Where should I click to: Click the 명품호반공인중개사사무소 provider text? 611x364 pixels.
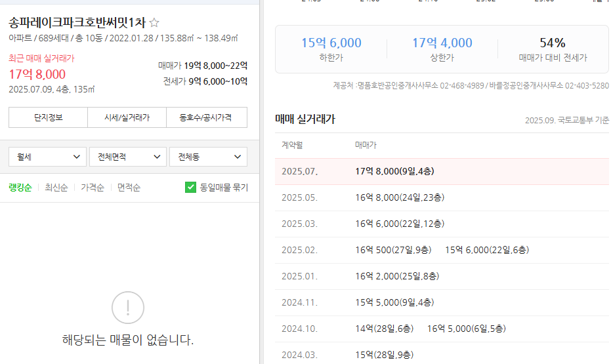(x=398, y=86)
